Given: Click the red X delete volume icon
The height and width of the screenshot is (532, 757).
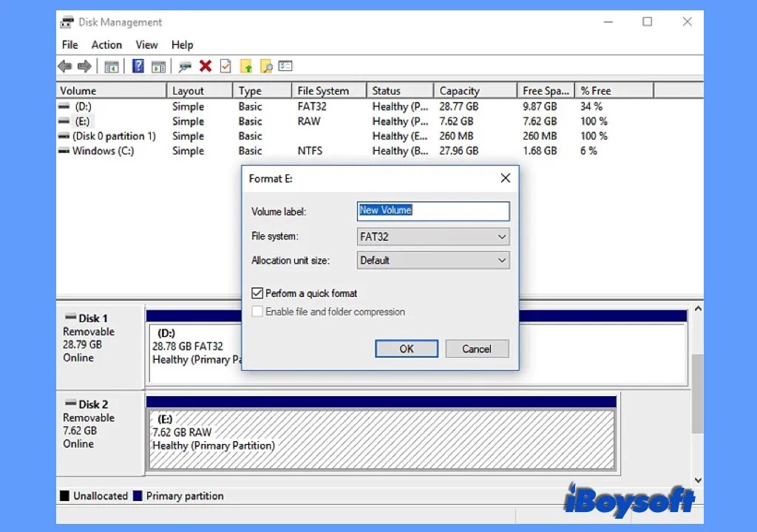Looking at the screenshot, I should [x=206, y=66].
